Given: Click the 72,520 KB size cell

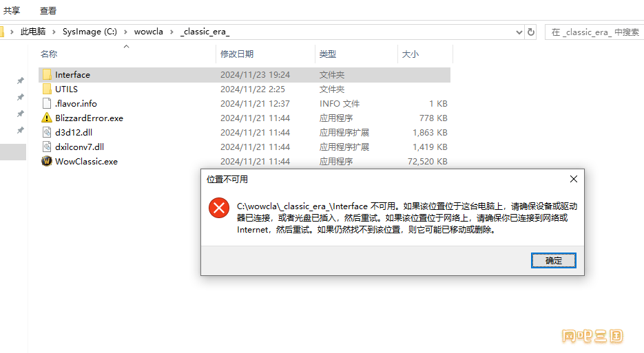Looking at the screenshot, I should [x=428, y=161].
